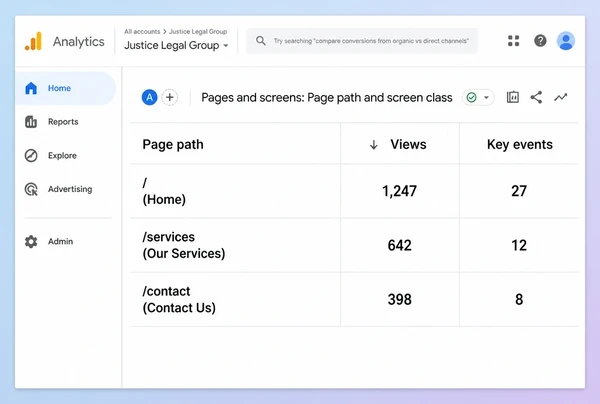Click the Views sort descending arrow

point(374,145)
